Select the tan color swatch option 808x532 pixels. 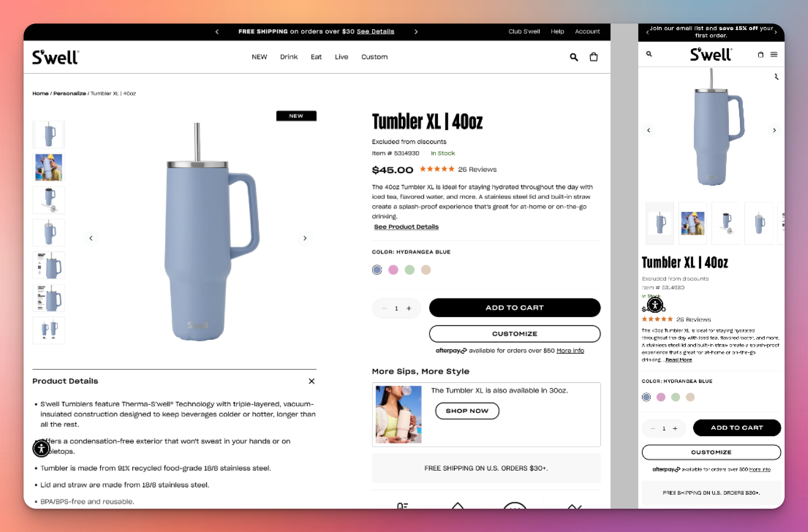pos(427,269)
